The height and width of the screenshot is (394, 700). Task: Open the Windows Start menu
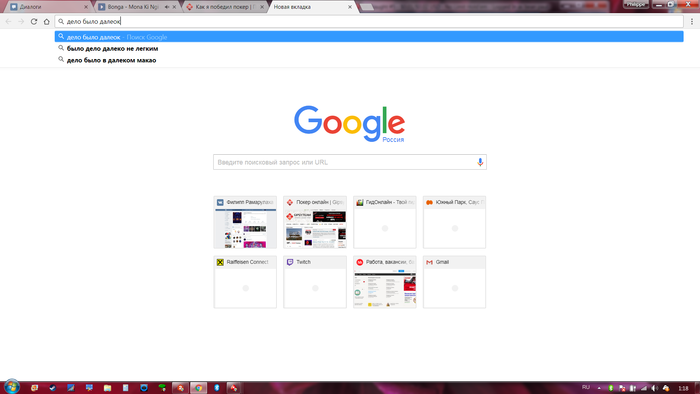pyautogui.click(x=12, y=387)
